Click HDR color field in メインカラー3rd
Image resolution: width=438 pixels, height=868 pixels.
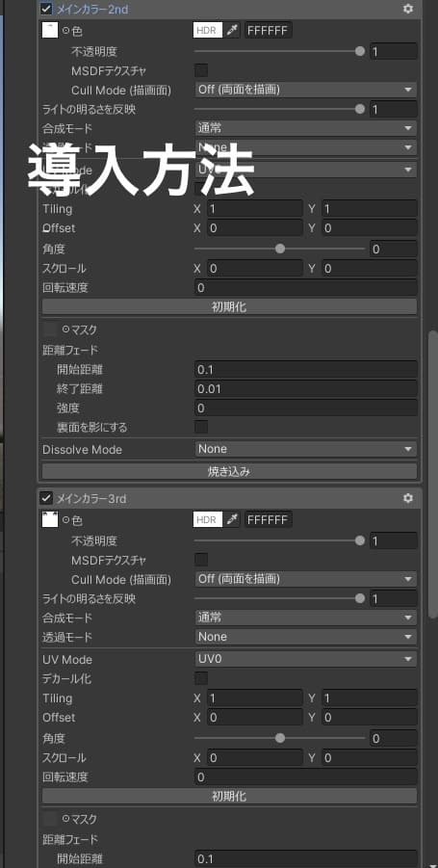(208, 519)
